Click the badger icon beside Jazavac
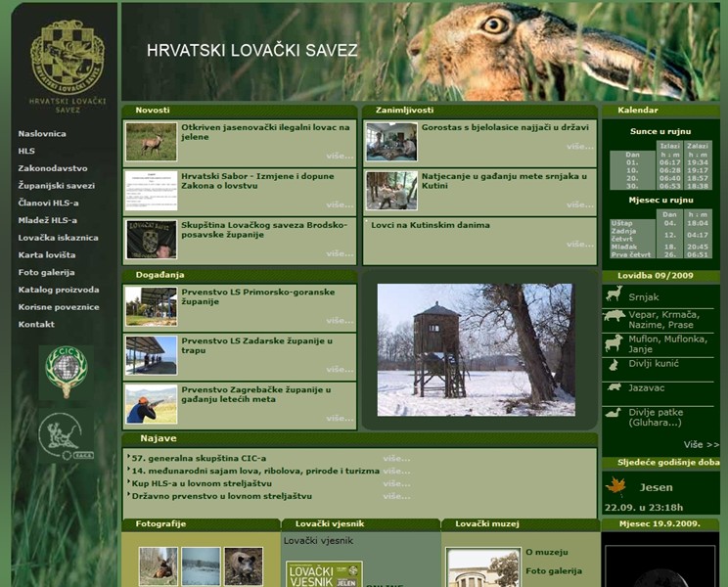Image resolution: width=728 pixels, height=587 pixels. tap(614, 387)
